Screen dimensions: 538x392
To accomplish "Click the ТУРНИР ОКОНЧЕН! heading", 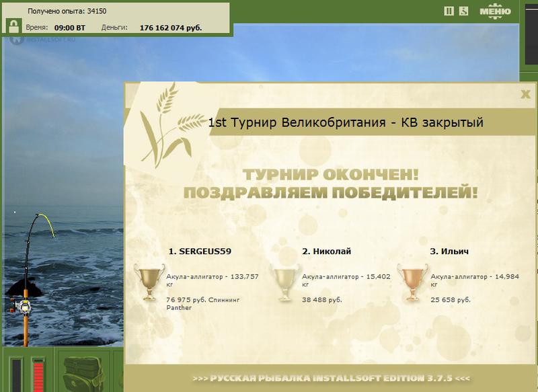I will (331, 175).
